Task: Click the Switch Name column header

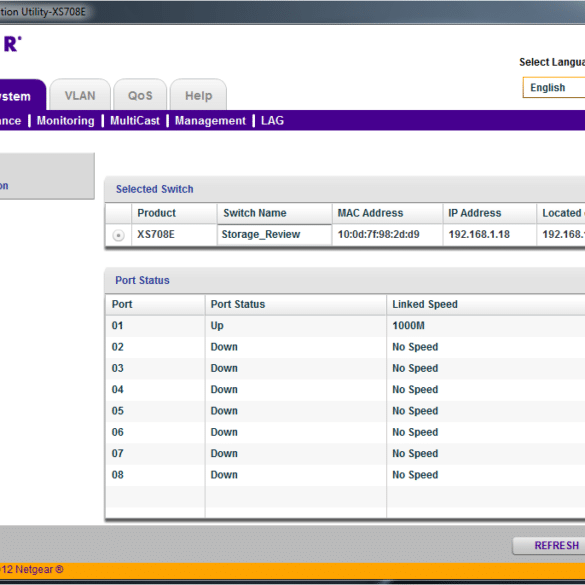Action: coord(274,213)
